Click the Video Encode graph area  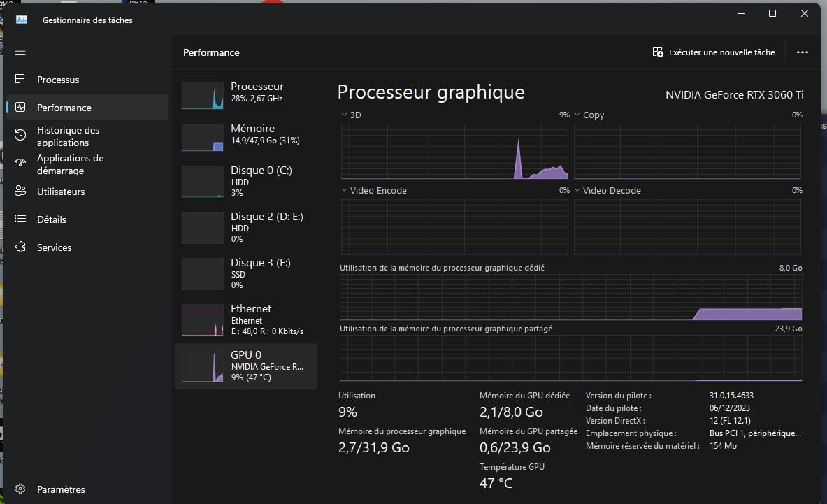tap(454, 226)
